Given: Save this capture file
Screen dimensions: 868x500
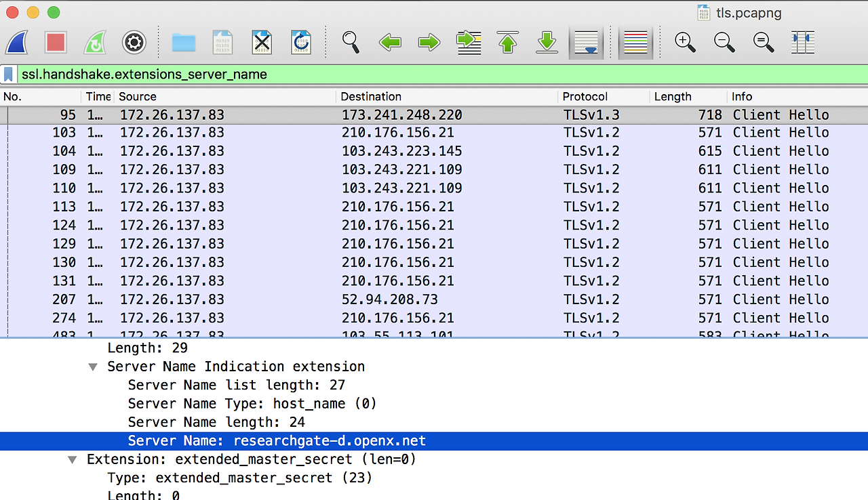Looking at the screenshot, I should click(223, 43).
